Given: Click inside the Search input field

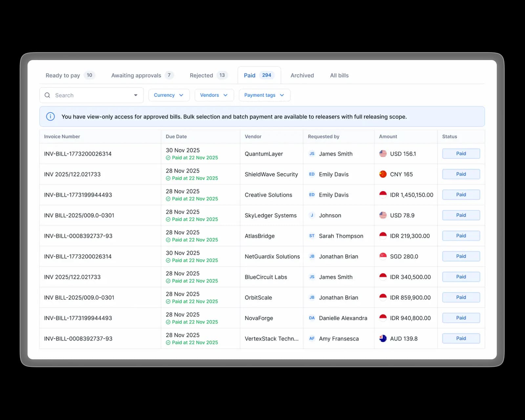Looking at the screenshot, I should click(x=82, y=95).
